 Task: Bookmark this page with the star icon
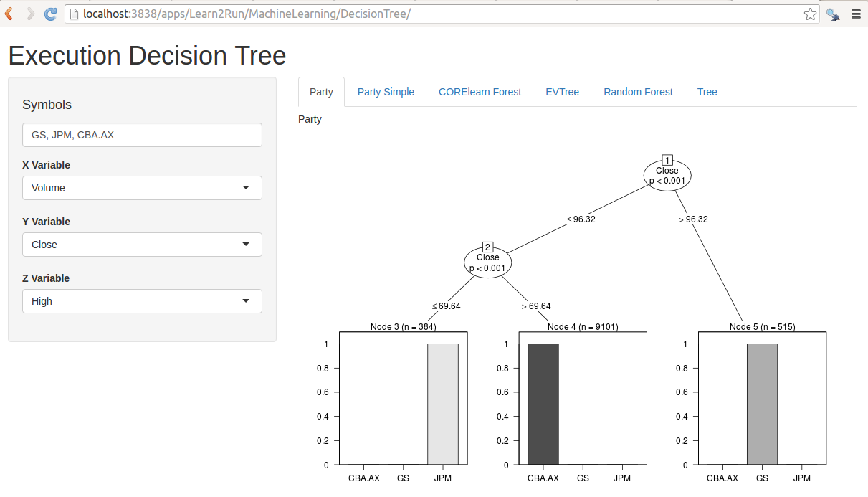[809, 13]
